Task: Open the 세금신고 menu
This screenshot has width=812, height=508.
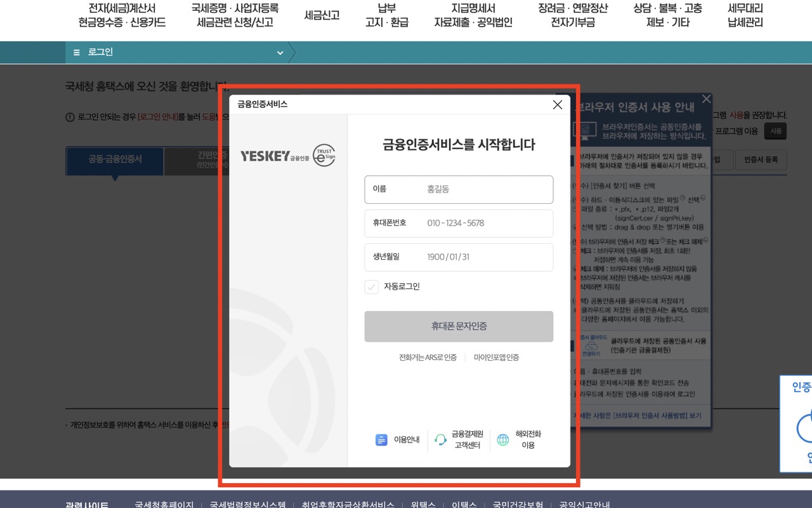Action: (x=322, y=15)
